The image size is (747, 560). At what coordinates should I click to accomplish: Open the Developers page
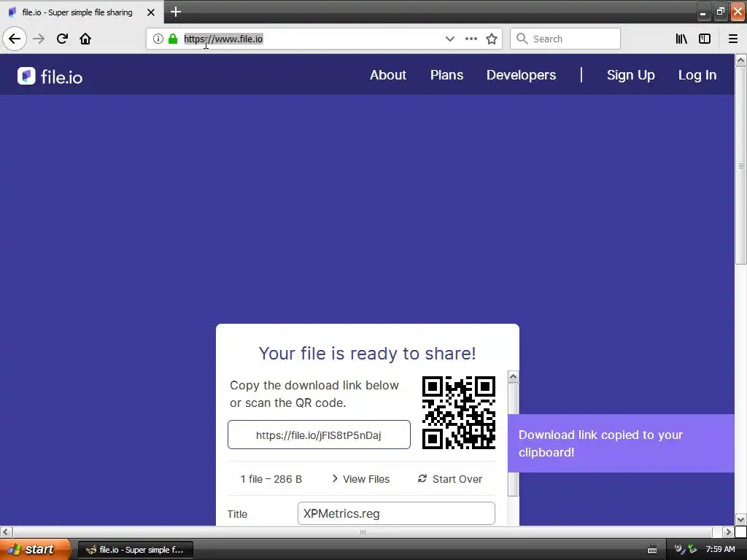[x=521, y=75]
